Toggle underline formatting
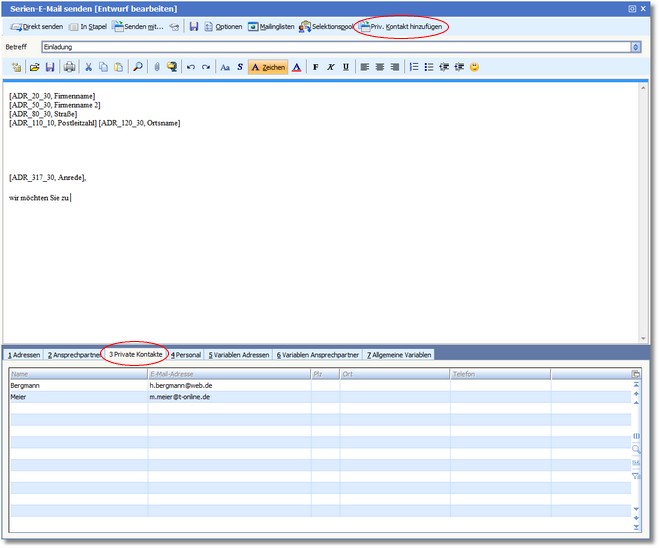This screenshot has height=548, width=659. (x=346, y=67)
